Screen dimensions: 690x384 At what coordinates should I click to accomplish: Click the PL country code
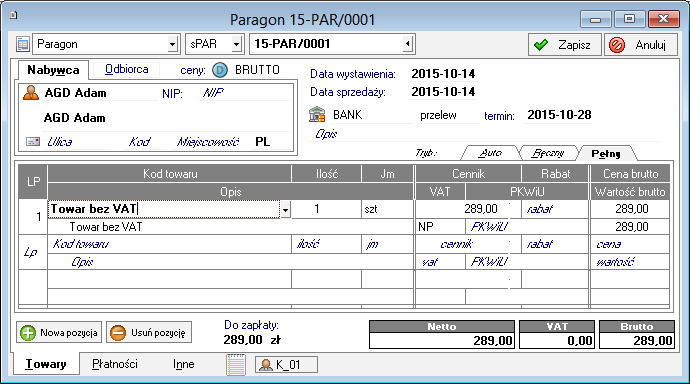[263, 142]
